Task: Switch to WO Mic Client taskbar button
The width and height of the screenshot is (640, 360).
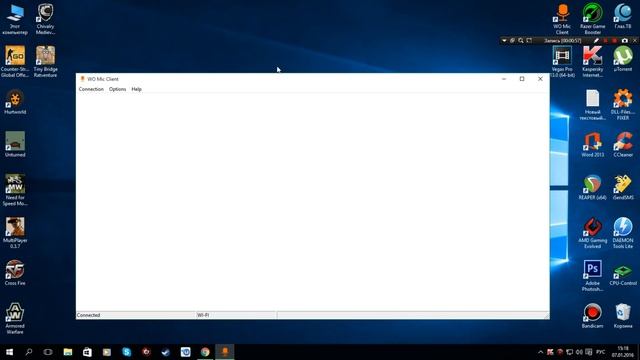Action: pos(224,352)
